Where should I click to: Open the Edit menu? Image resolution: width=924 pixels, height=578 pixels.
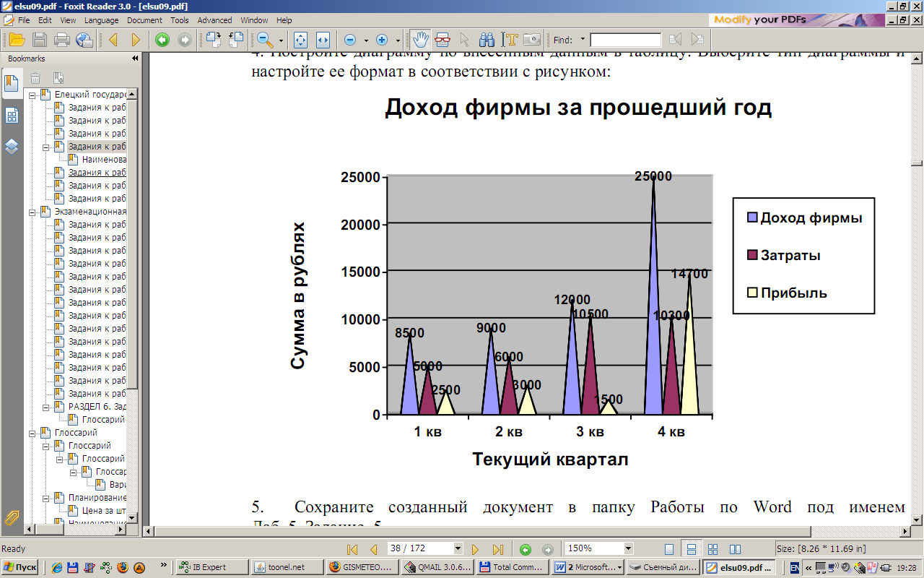[x=45, y=20]
